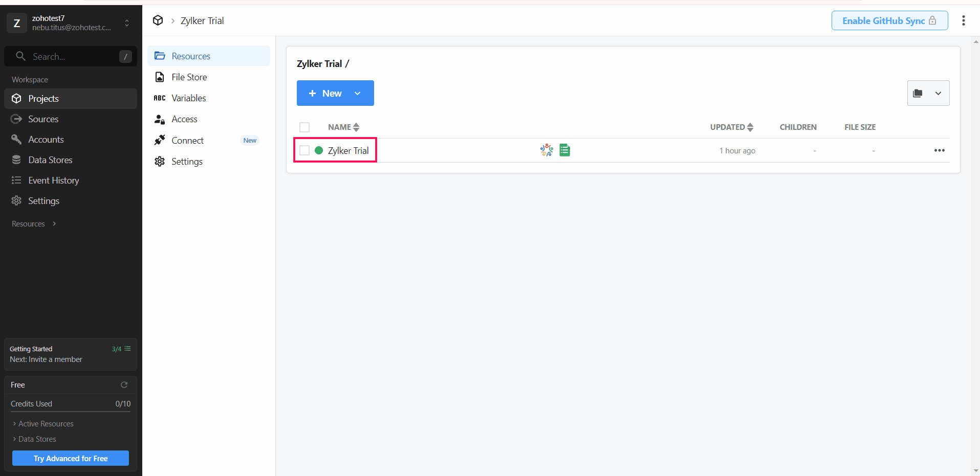980x476 pixels.
Task: Open the Getting Started checklist icon
Action: [x=127, y=349]
